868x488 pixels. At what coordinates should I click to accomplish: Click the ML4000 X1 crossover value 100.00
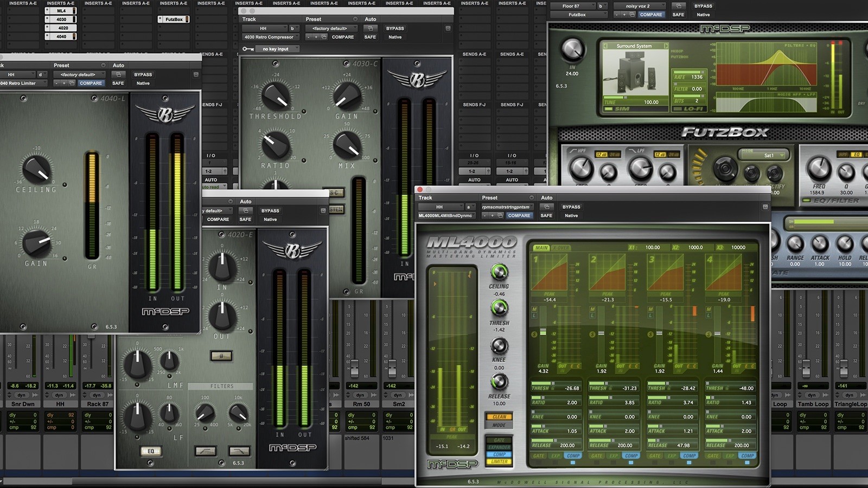653,247
